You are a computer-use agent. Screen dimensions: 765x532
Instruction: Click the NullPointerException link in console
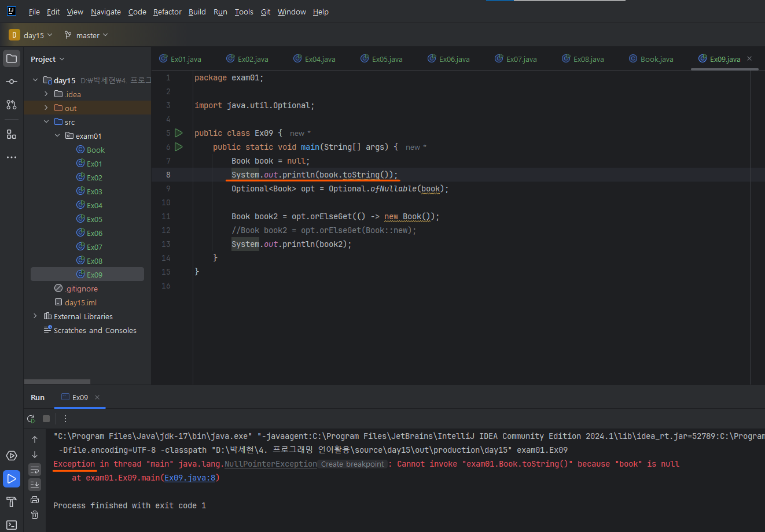click(x=271, y=464)
